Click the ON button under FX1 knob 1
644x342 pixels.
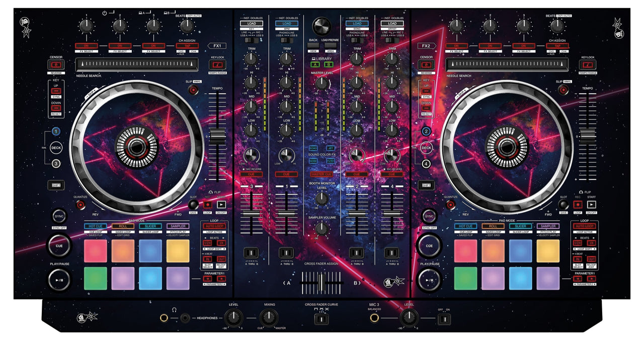coord(86,46)
